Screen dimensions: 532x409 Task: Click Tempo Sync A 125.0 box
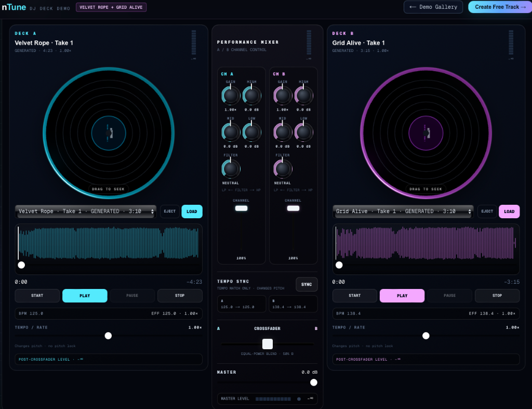pos(242,304)
